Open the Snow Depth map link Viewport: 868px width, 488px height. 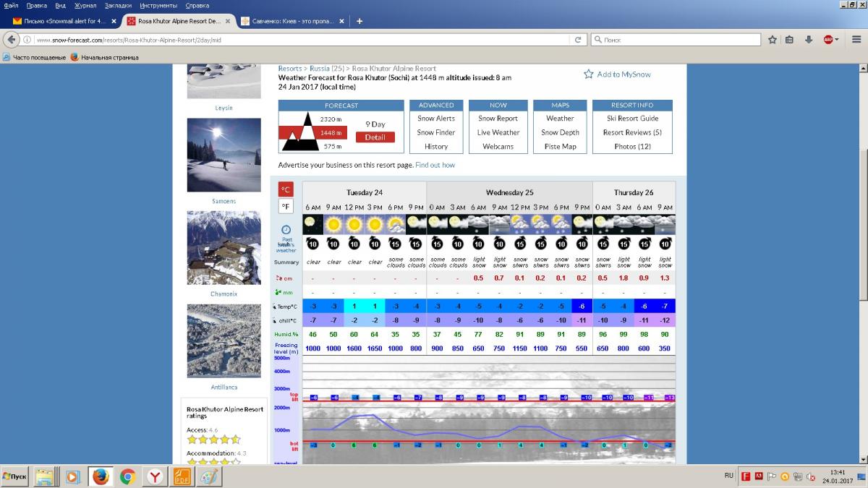pos(561,132)
